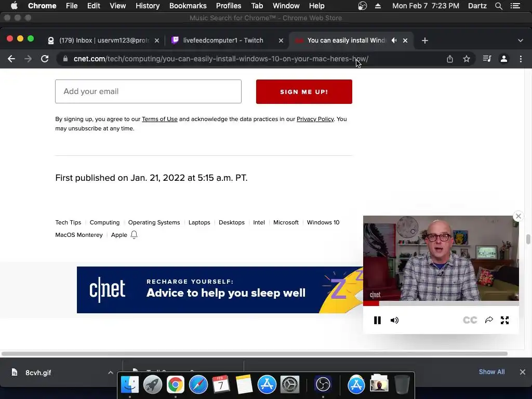Expand the tab search dropdown arrow
The width and height of the screenshot is (532, 399).
pyautogui.click(x=521, y=41)
